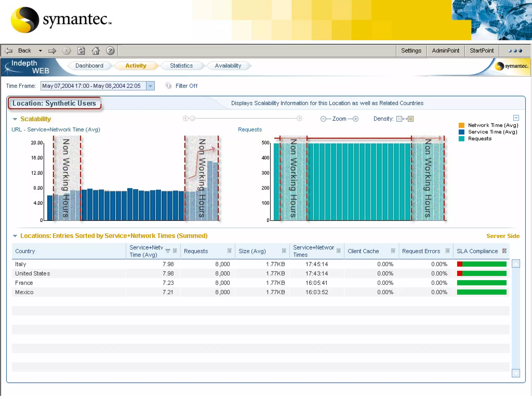Image resolution: width=532 pixels, height=399 pixels.
Task: Click the Forward arrow icon
Action: 52,51
